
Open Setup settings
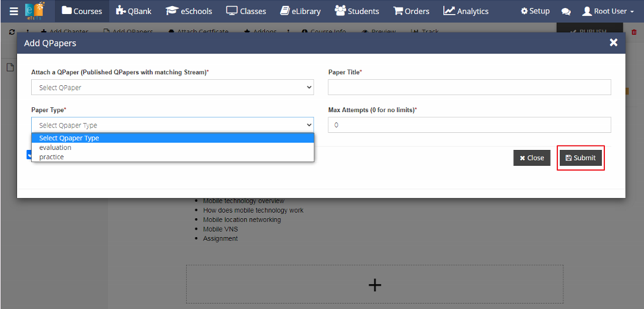point(535,11)
